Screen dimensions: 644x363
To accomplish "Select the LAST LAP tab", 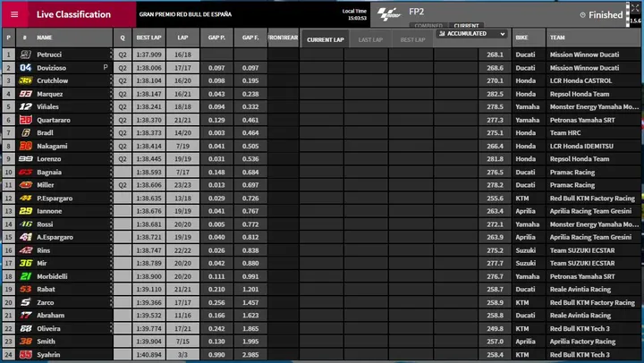I will pyautogui.click(x=370, y=39).
